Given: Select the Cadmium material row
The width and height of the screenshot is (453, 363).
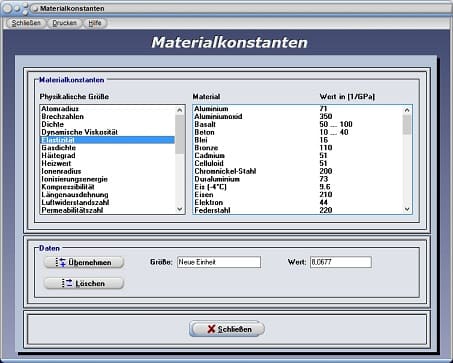Looking at the screenshot, I should click(x=298, y=156).
